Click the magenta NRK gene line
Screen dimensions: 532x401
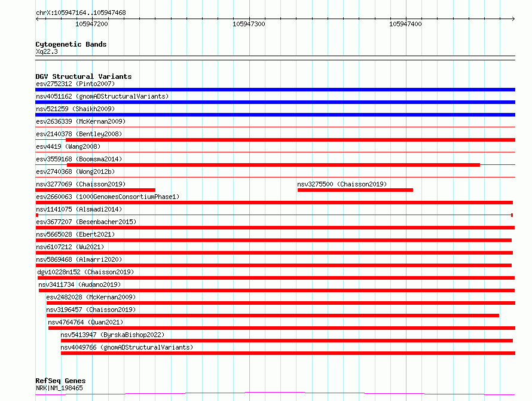coord(275,393)
